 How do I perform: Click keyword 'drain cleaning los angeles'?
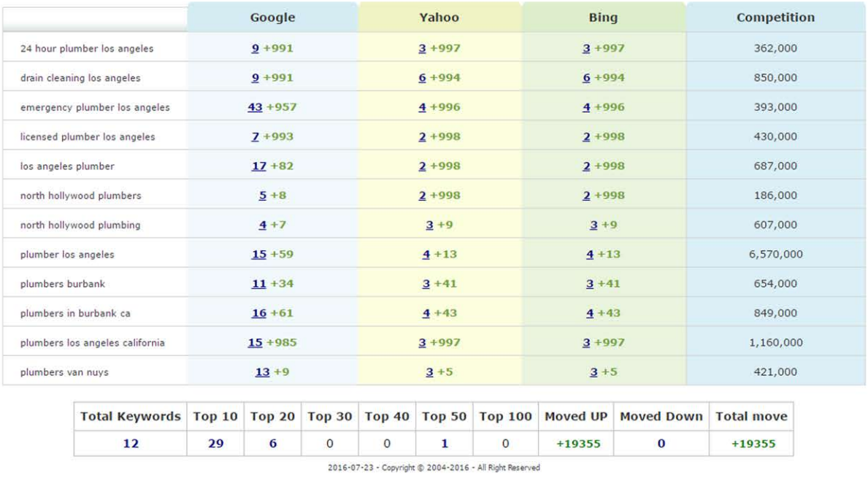coord(80,78)
